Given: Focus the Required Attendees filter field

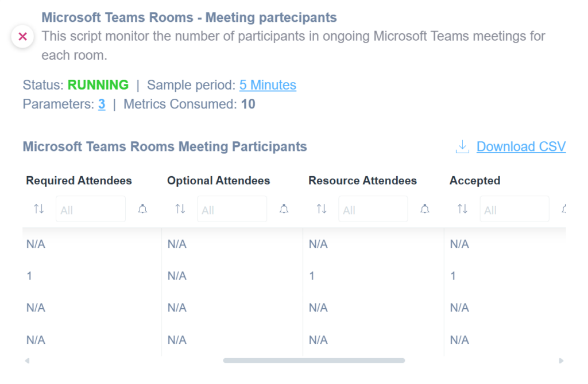Looking at the screenshot, I should tap(91, 209).
